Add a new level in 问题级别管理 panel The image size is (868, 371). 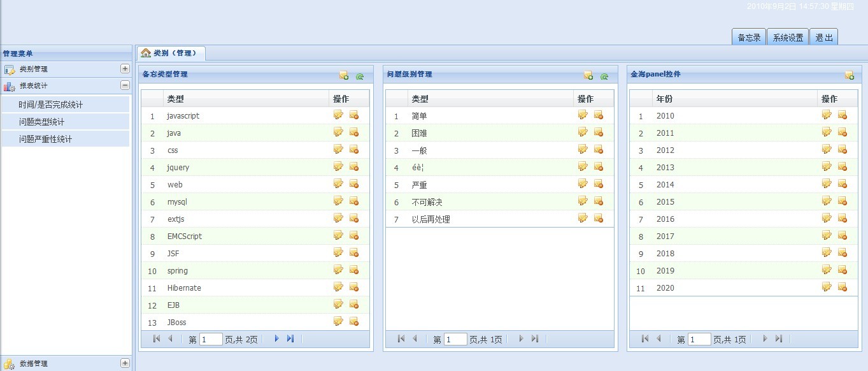click(588, 76)
